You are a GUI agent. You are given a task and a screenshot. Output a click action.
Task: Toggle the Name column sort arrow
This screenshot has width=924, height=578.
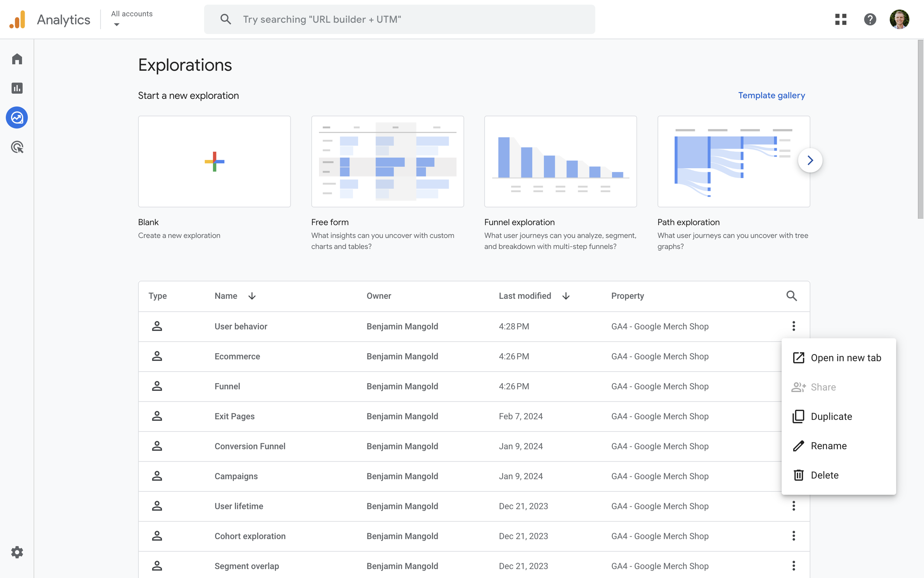(252, 295)
